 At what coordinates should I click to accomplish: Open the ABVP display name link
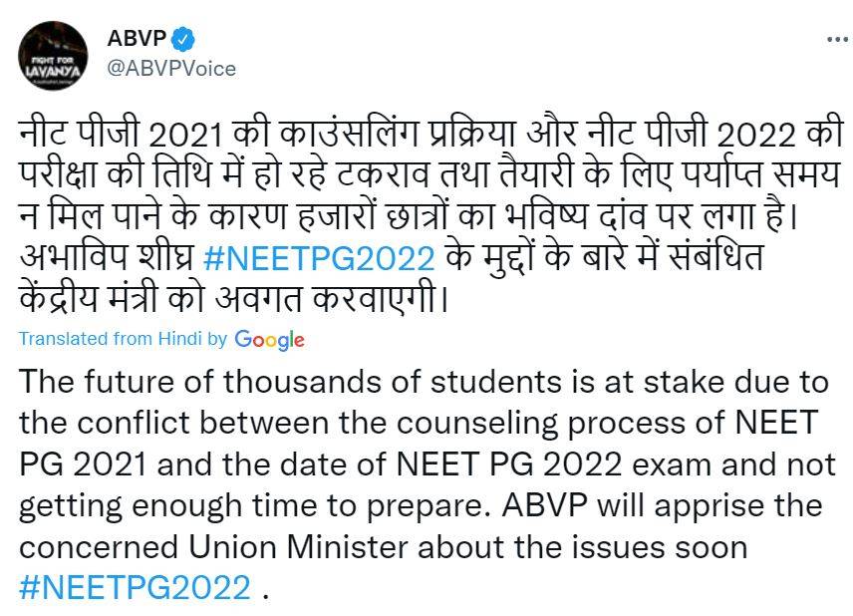point(136,40)
